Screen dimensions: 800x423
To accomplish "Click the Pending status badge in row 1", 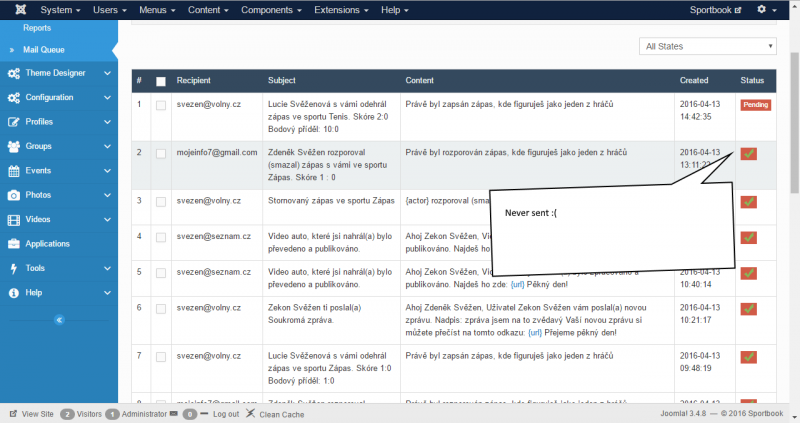I will coord(756,105).
